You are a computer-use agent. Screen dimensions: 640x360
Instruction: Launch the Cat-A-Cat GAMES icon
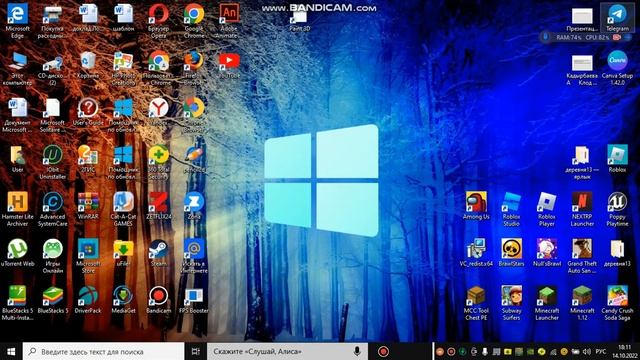coord(123,202)
